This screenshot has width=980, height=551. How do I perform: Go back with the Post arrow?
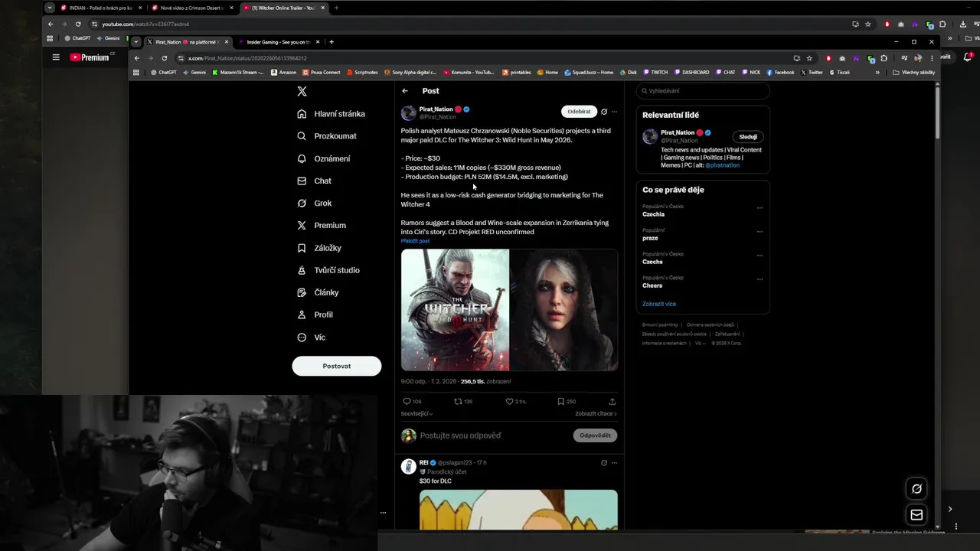click(405, 91)
